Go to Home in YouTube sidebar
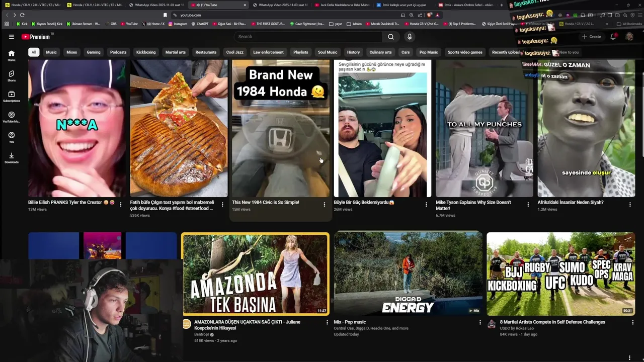Viewport: 644px width, 362px height. coord(11,56)
